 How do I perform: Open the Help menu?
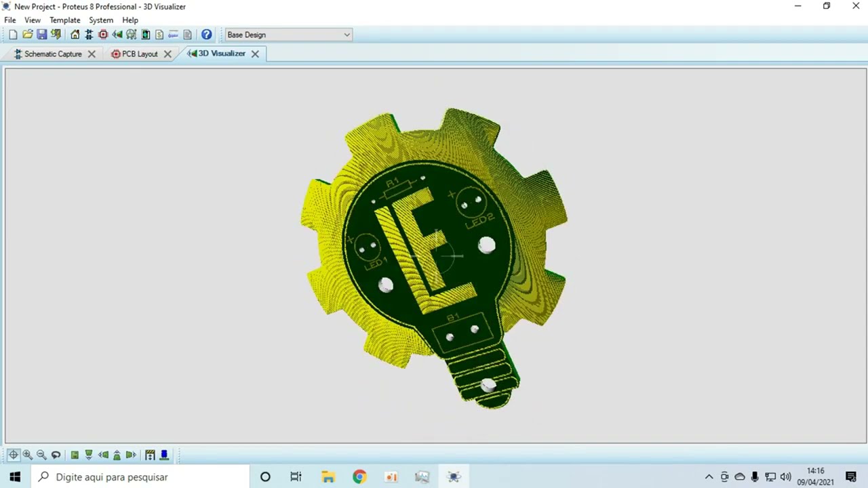130,20
